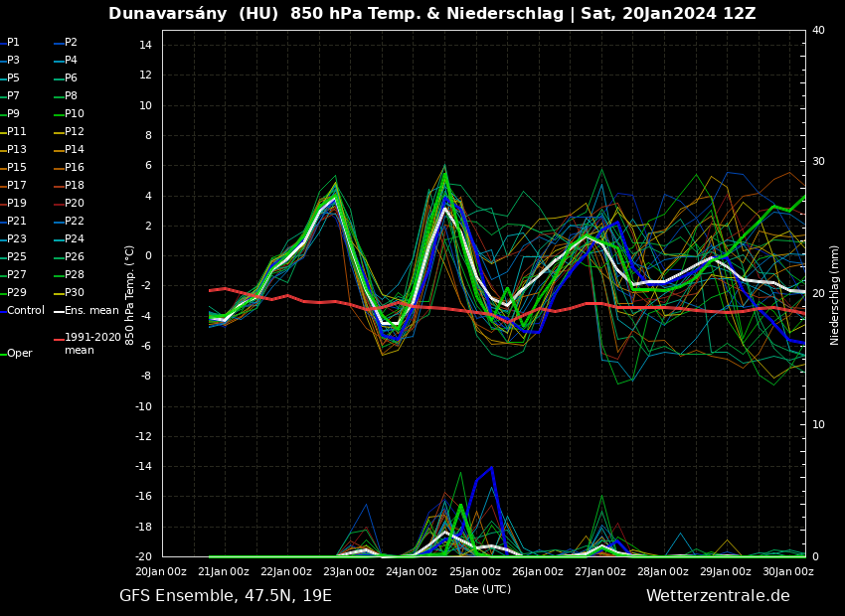Click the 25Jan 00z date tick
The height and width of the screenshot is (616, 845).
point(475,571)
